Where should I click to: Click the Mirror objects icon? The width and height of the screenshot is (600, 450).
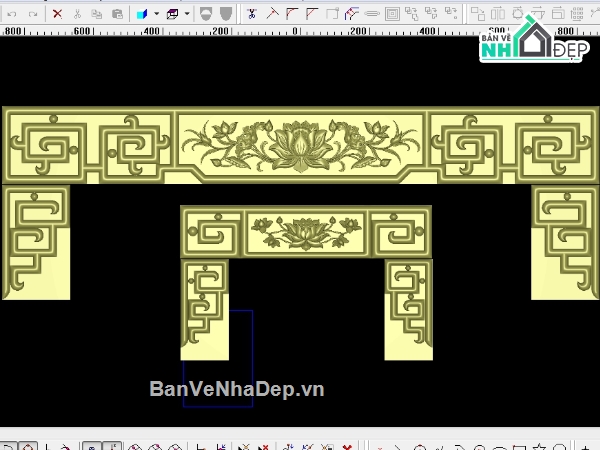click(x=498, y=14)
